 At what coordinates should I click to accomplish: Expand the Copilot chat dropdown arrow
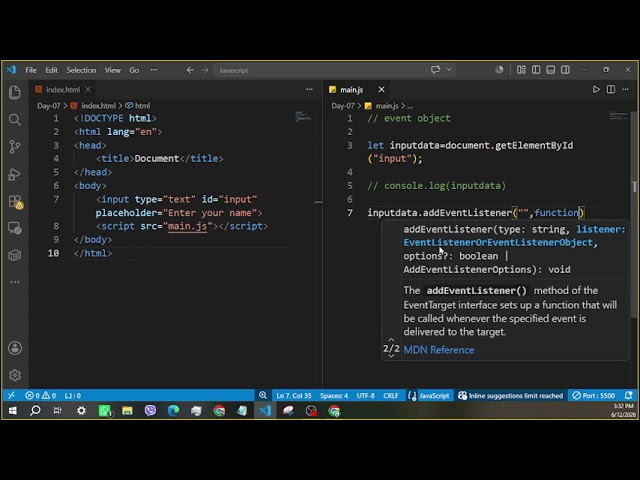449,70
